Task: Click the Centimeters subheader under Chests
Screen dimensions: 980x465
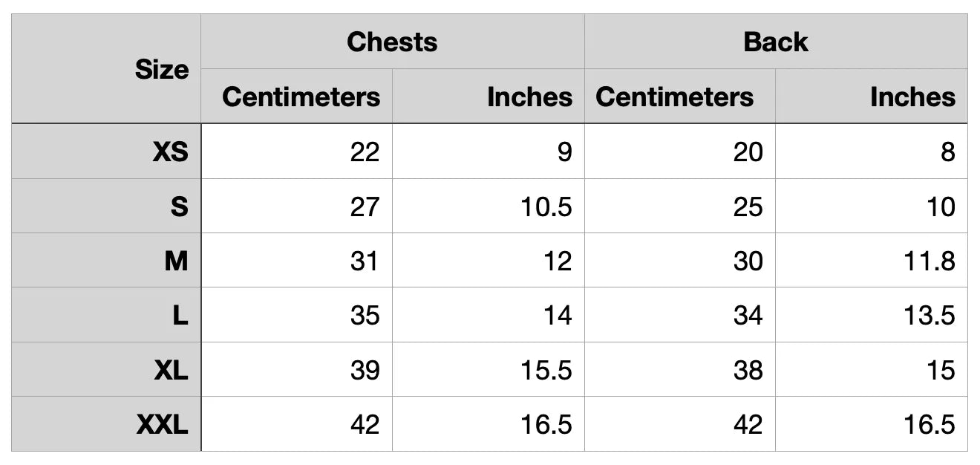Action: (x=301, y=97)
